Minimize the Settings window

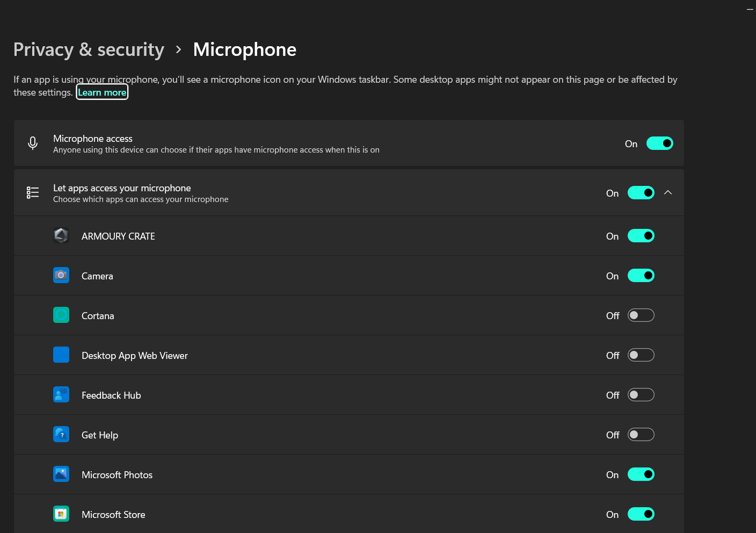[x=750, y=9]
